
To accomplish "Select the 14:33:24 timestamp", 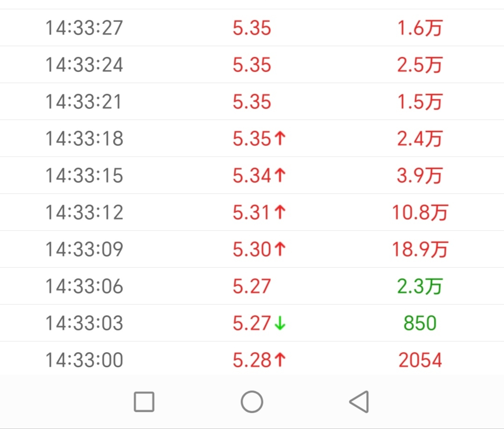I will [x=84, y=64].
